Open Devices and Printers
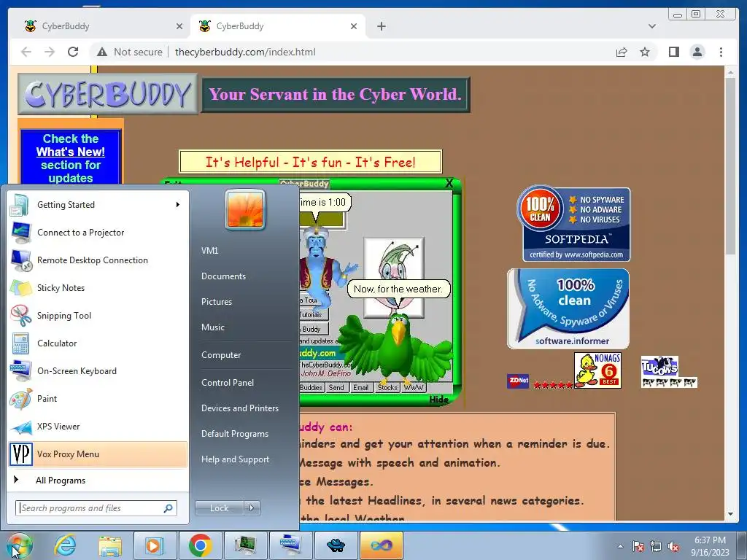The width and height of the screenshot is (747, 560). click(x=240, y=408)
